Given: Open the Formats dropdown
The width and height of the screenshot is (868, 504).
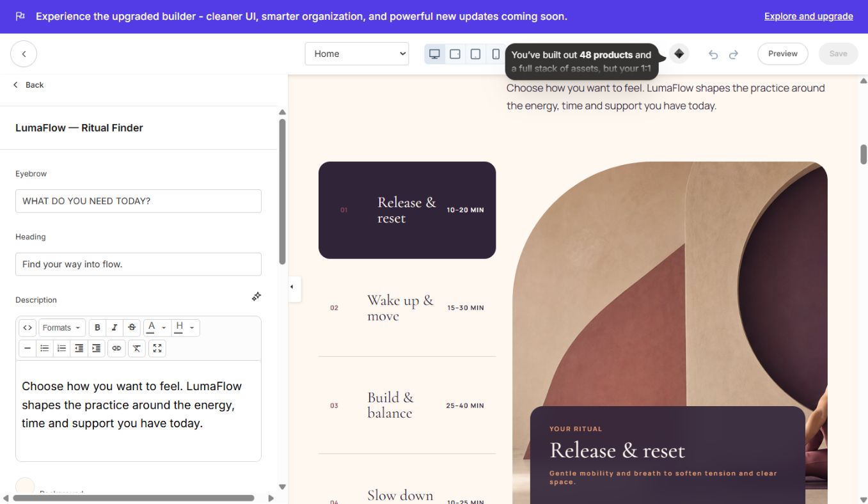Looking at the screenshot, I should tap(61, 327).
